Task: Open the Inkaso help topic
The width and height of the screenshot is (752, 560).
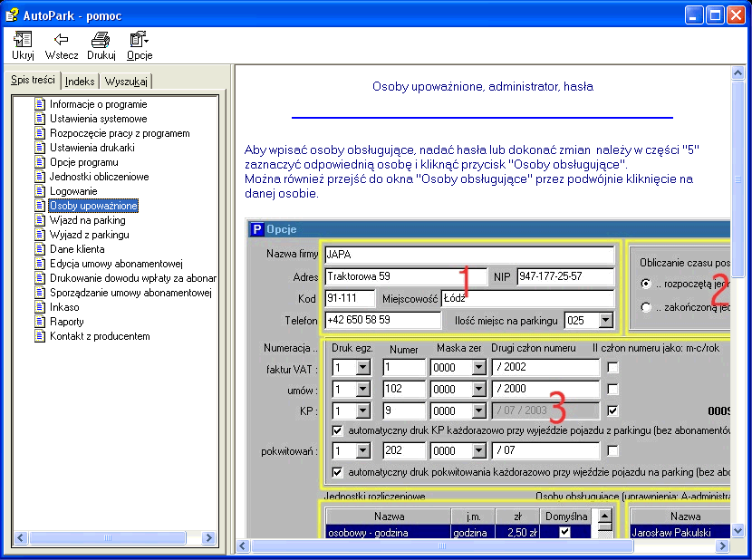Action: tap(64, 306)
